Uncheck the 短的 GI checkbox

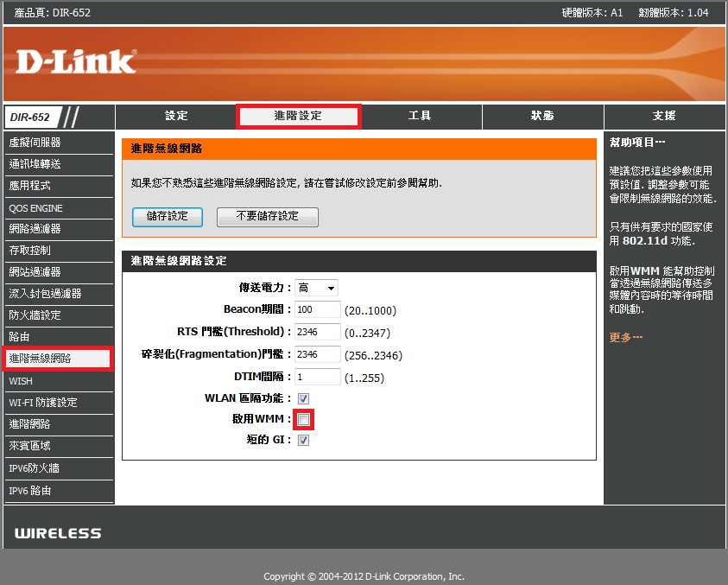tap(303, 440)
